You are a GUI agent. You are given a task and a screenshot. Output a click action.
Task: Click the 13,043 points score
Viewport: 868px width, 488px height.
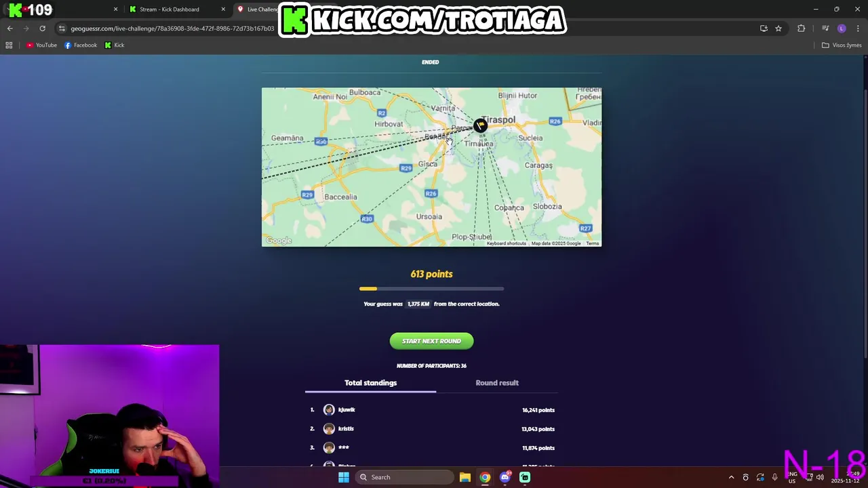538,429
